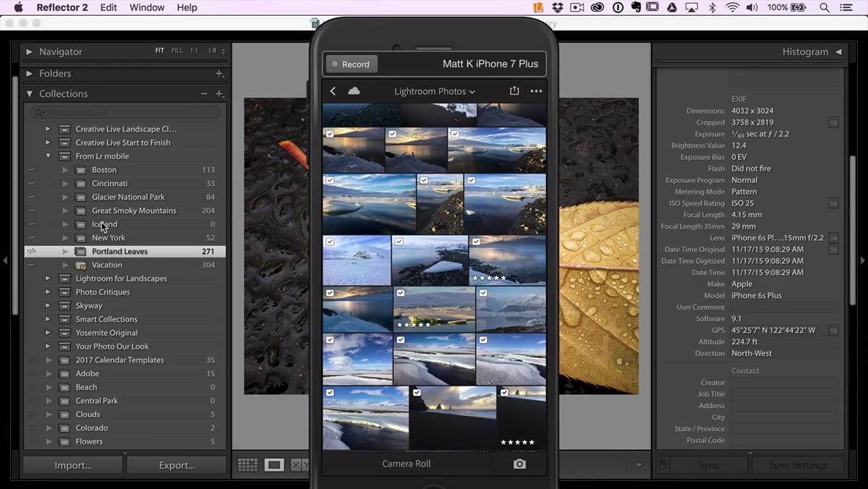868x489 pixels.
Task: Toggle sync for Glacier National Park collection
Action: [x=31, y=197]
